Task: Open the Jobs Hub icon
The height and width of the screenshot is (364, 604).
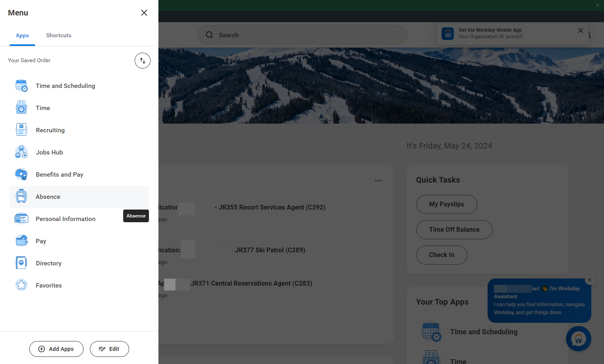Action: click(21, 152)
